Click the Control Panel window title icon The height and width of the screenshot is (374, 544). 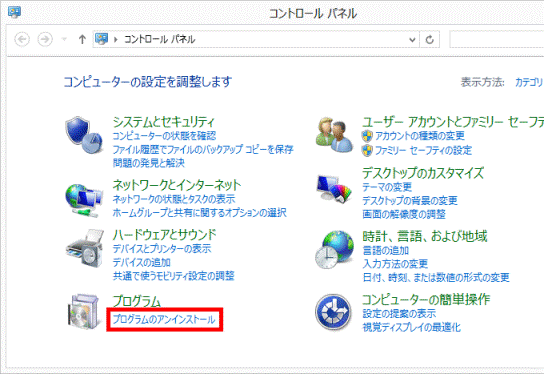[14, 12]
